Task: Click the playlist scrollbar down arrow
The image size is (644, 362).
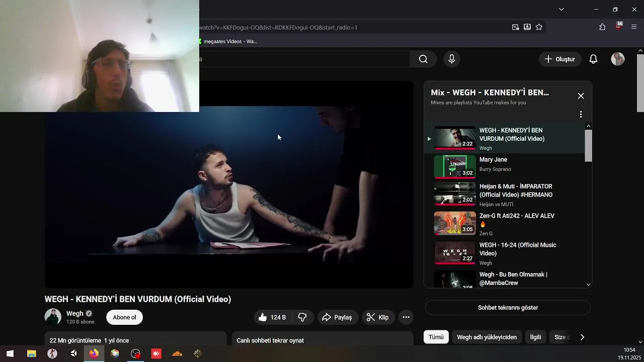Action: 589,285
